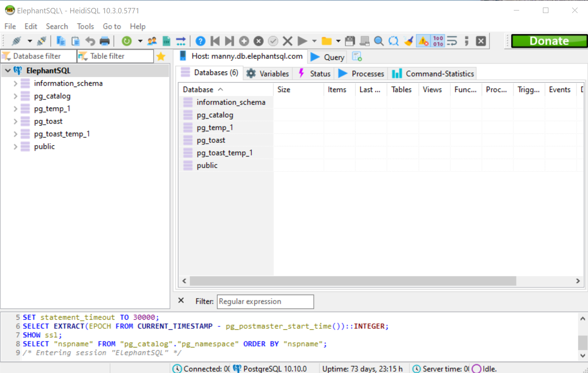Click the Replace text circular-arrows icon

pyautogui.click(x=393, y=41)
